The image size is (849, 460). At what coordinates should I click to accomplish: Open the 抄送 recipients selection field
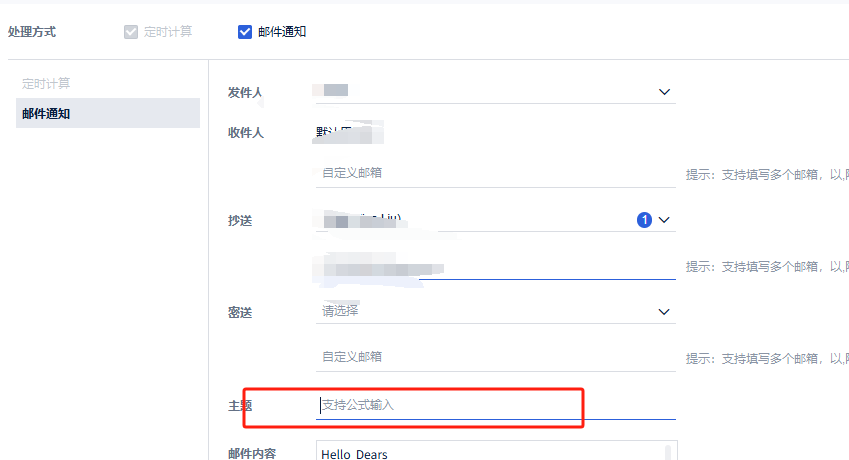pyautogui.click(x=470, y=220)
